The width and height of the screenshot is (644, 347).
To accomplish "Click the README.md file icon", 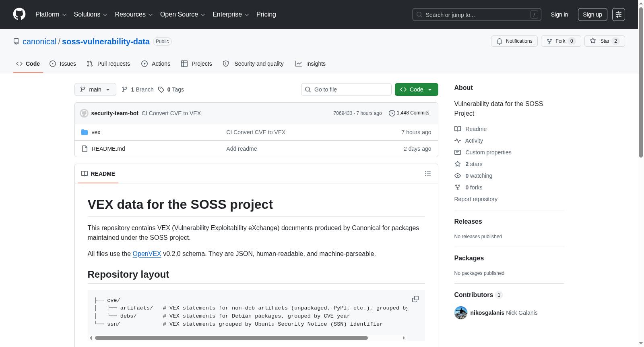I will [85, 149].
